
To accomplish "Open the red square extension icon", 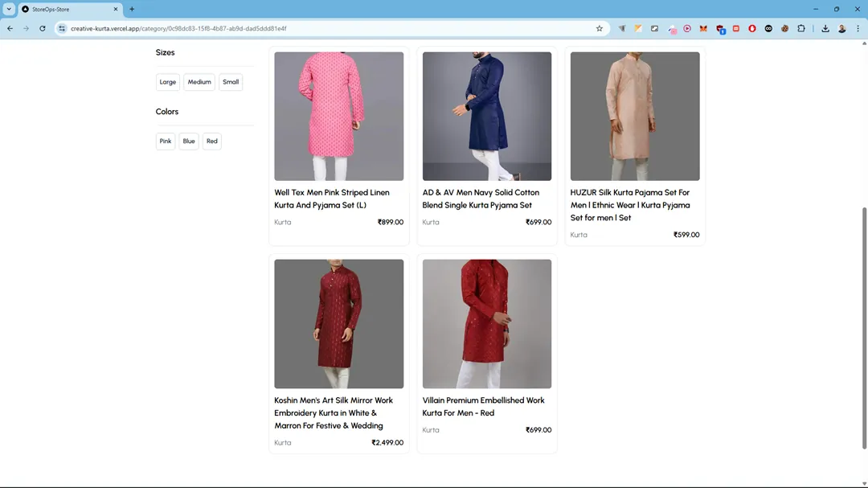I will [735, 28].
